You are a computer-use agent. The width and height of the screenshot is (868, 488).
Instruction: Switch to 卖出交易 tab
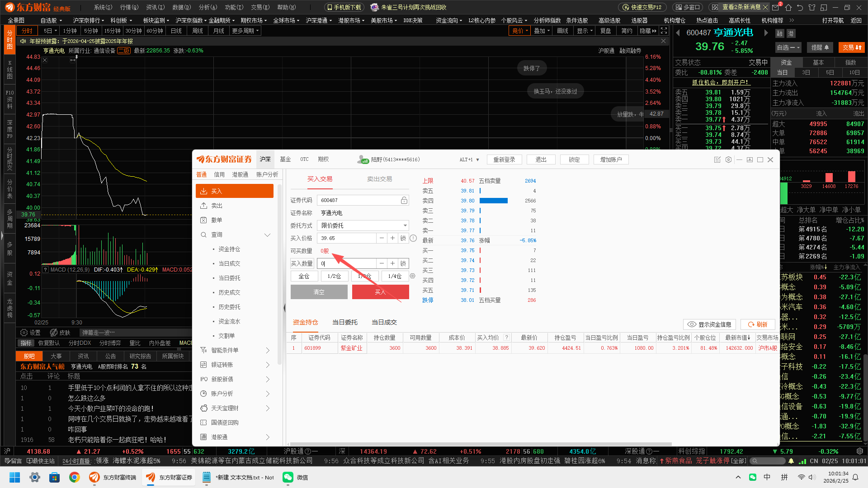379,179
